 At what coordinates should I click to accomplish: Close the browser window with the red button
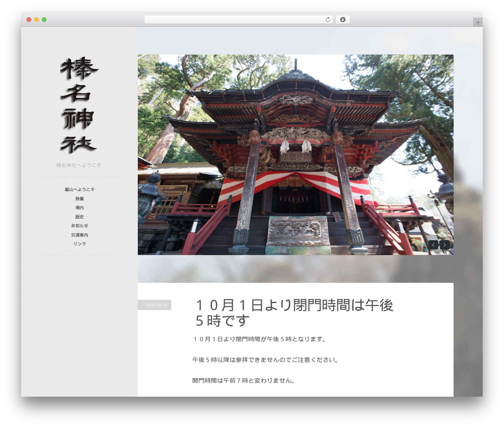point(29,20)
